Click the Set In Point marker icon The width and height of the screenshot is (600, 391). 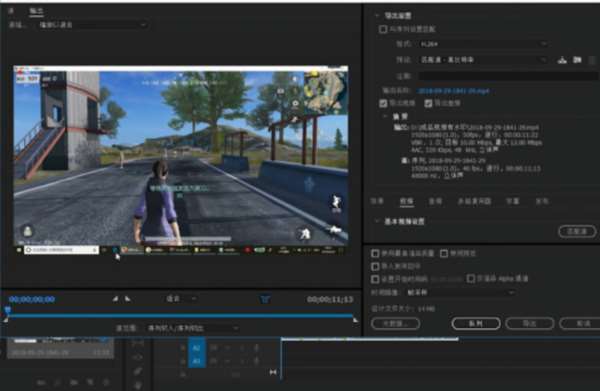(115, 299)
